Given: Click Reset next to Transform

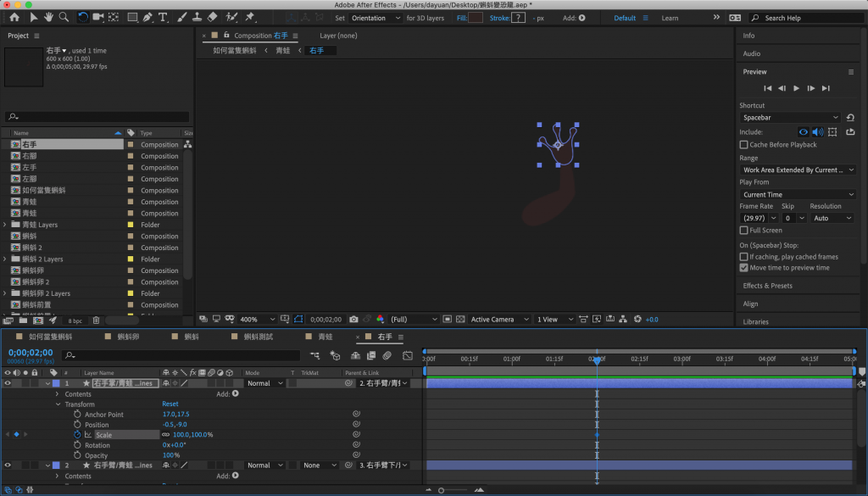Looking at the screenshot, I should coord(170,404).
